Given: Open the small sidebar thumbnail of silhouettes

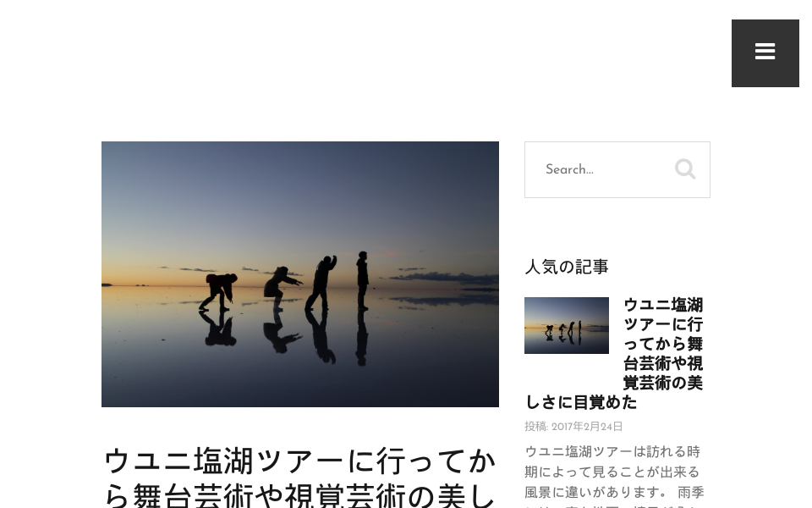Looking at the screenshot, I should [567, 325].
